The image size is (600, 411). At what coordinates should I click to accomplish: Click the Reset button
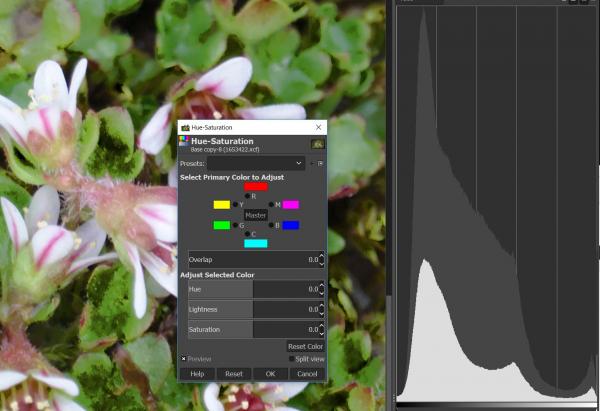(234, 374)
